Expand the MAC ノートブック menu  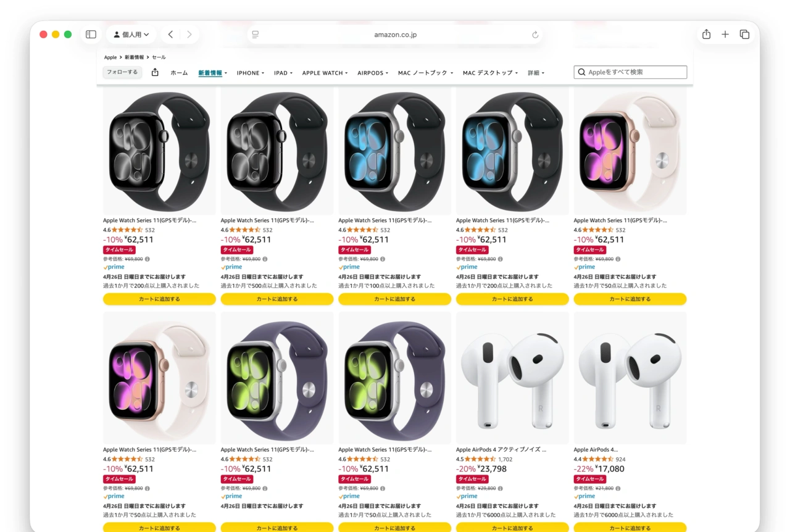[424, 73]
